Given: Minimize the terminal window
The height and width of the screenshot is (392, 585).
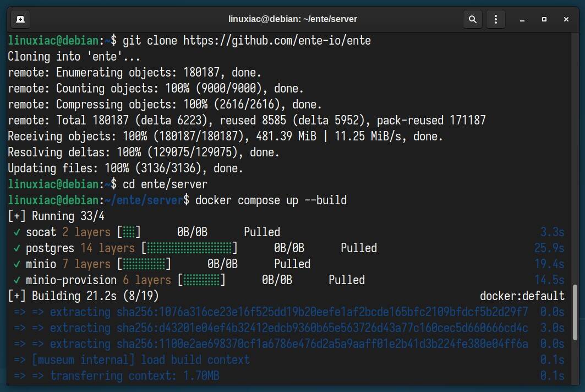Looking at the screenshot, I should coord(522,19).
